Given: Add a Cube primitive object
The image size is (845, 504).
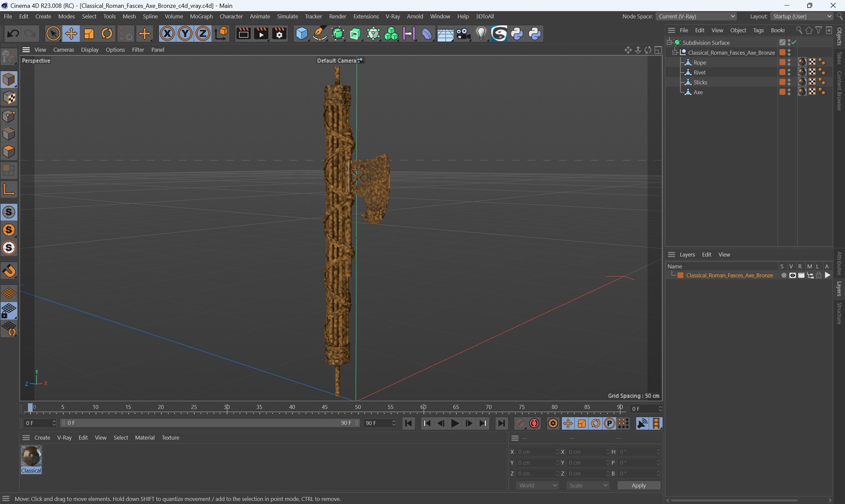Looking at the screenshot, I should (x=302, y=34).
